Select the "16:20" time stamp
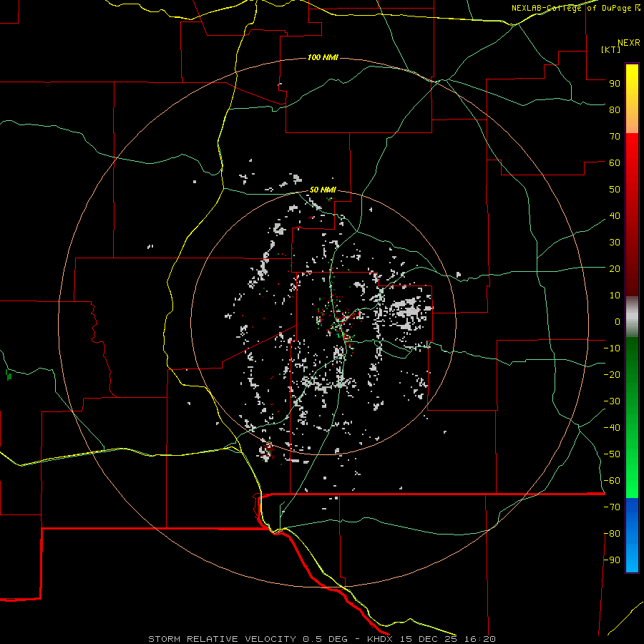 479,639
